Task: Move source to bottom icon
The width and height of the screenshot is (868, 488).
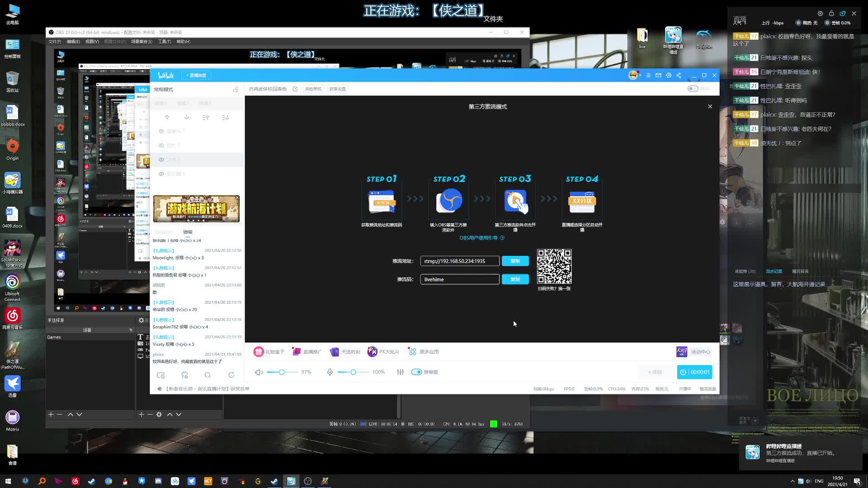Action: click(225, 117)
